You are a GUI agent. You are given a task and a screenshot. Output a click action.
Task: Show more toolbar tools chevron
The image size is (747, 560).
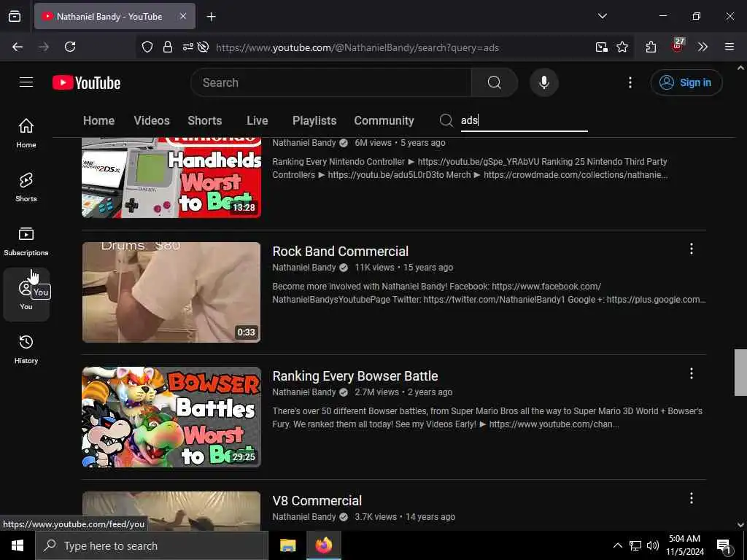tap(703, 47)
